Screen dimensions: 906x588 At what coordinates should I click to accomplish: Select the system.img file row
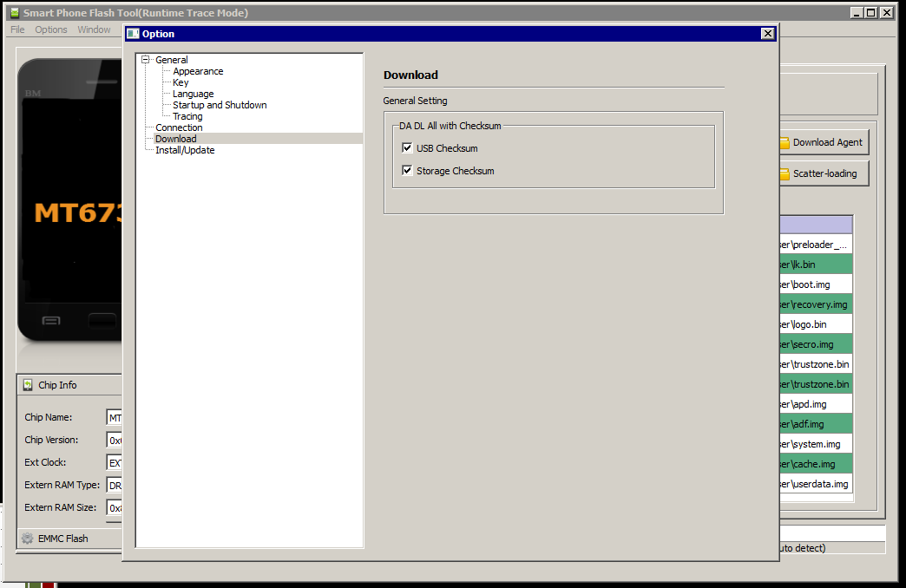[x=816, y=443]
